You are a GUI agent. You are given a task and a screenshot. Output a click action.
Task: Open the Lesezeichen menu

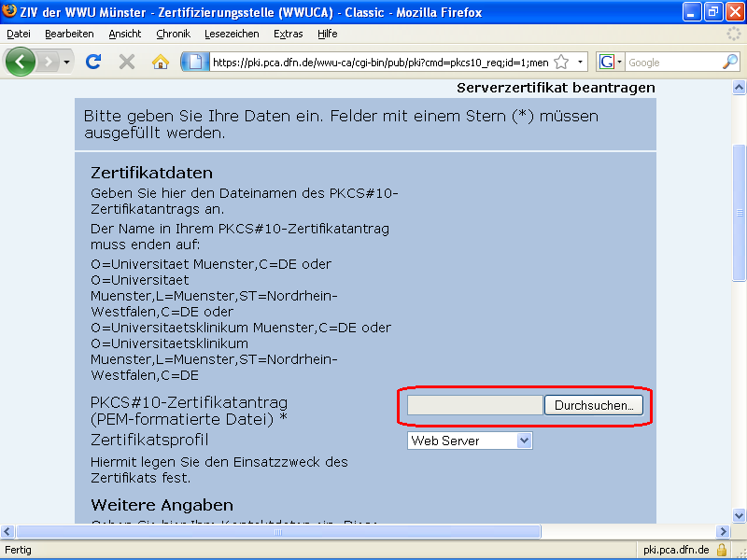tap(232, 34)
